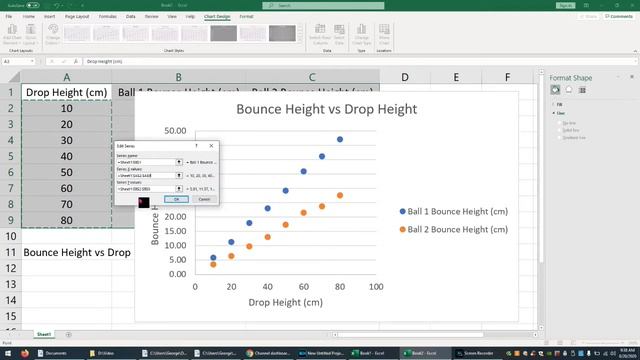Click range selector beside Series Y values
Image resolution: width=640 pixels, height=360 pixels.
pos(179,189)
